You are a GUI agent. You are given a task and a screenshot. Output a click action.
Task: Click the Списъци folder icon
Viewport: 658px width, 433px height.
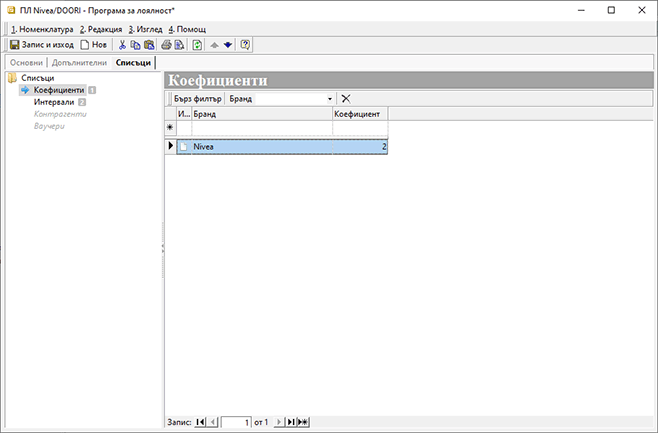pyautogui.click(x=13, y=78)
